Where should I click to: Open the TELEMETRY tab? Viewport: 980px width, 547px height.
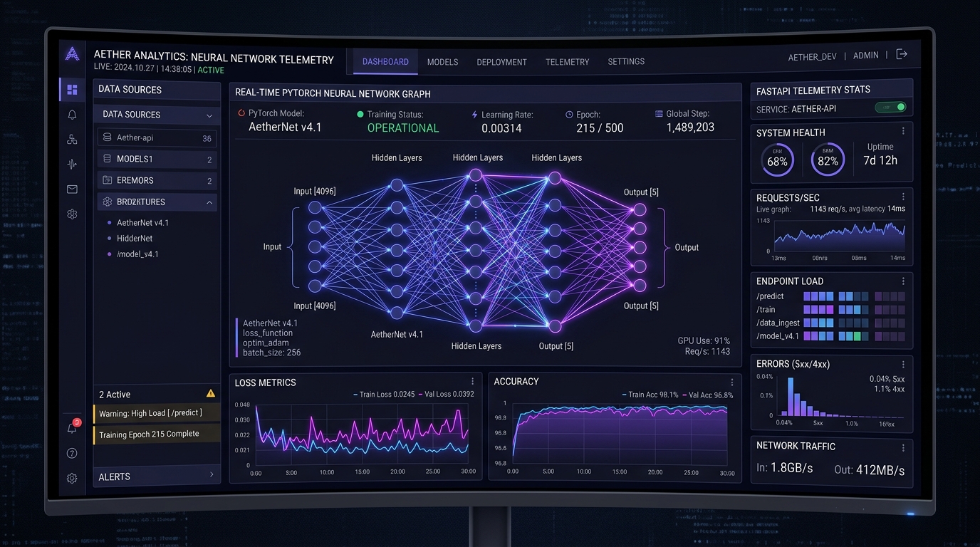point(567,62)
